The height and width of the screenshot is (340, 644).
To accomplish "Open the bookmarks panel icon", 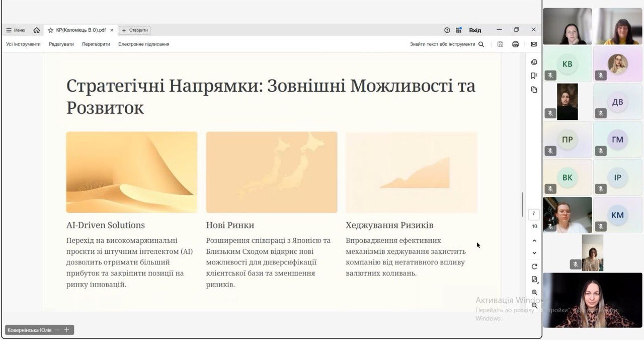I will click(x=534, y=76).
